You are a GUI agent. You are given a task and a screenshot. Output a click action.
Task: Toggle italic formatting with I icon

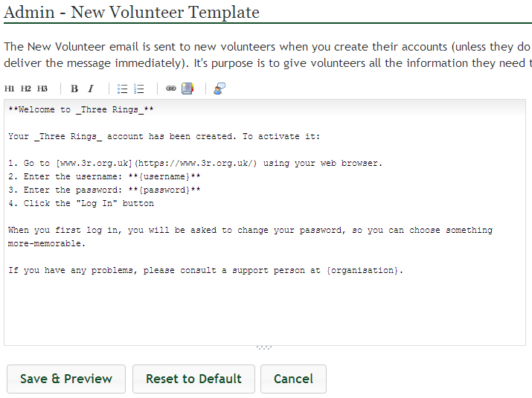coord(91,89)
